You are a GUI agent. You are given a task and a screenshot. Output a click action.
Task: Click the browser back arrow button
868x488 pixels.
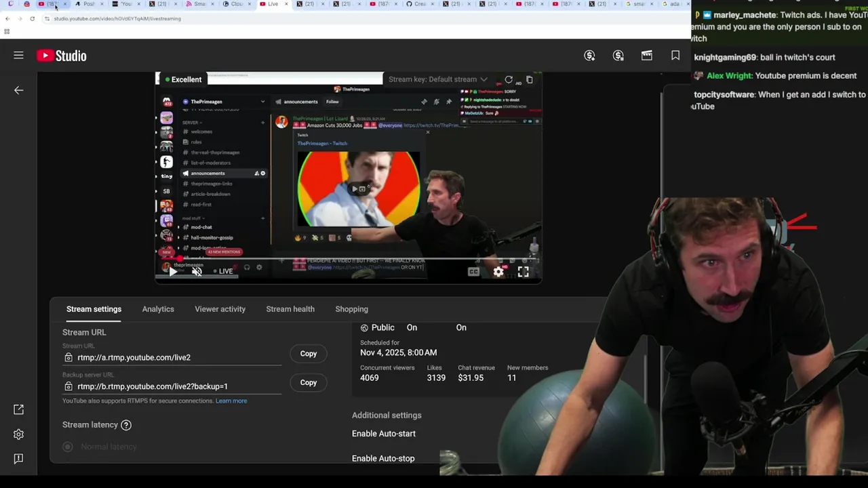click(x=7, y=18)
